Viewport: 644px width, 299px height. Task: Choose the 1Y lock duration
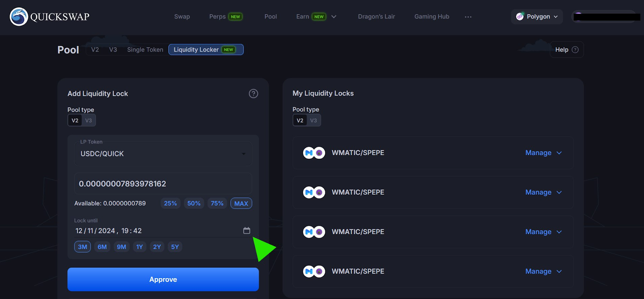tap(140, 247)
